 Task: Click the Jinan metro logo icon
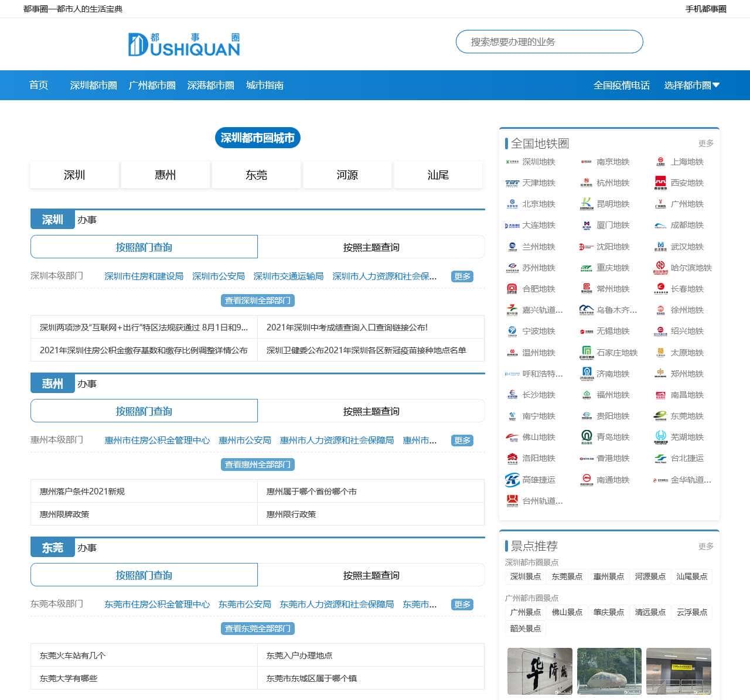click(x=587, y=374)
